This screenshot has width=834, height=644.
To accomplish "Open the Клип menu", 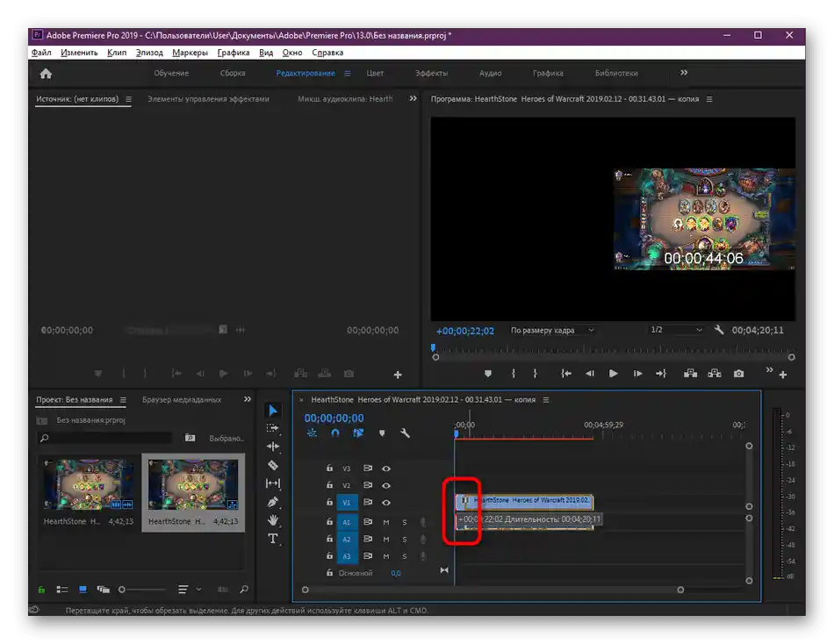I will [117, 52].
